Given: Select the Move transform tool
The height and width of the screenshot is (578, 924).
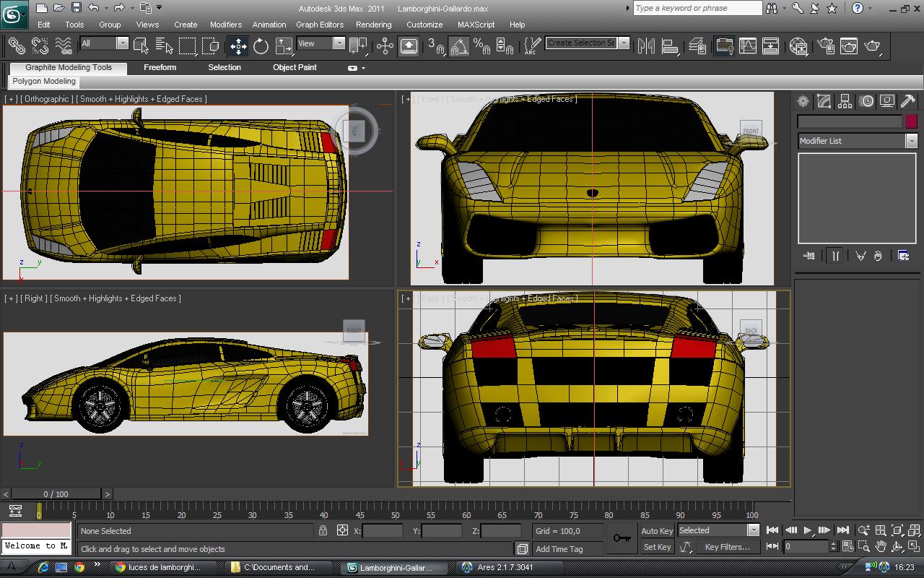Looking at the screenshot, I should tap(238, 46).
